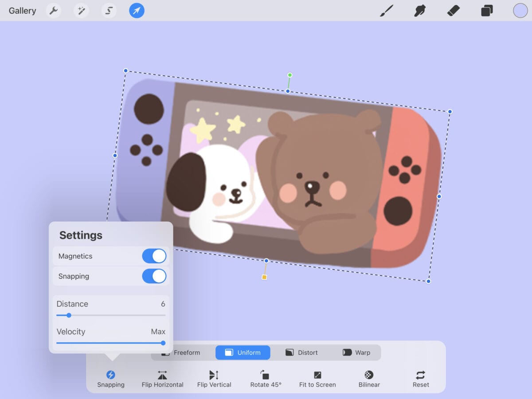
Task: Click the green rotation handle
Action: (x=289, y=75)
